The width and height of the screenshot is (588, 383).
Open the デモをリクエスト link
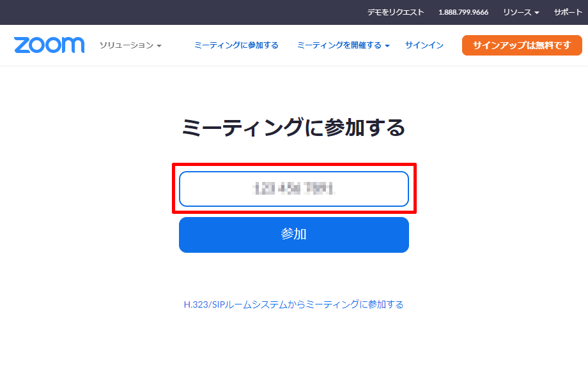396,12
